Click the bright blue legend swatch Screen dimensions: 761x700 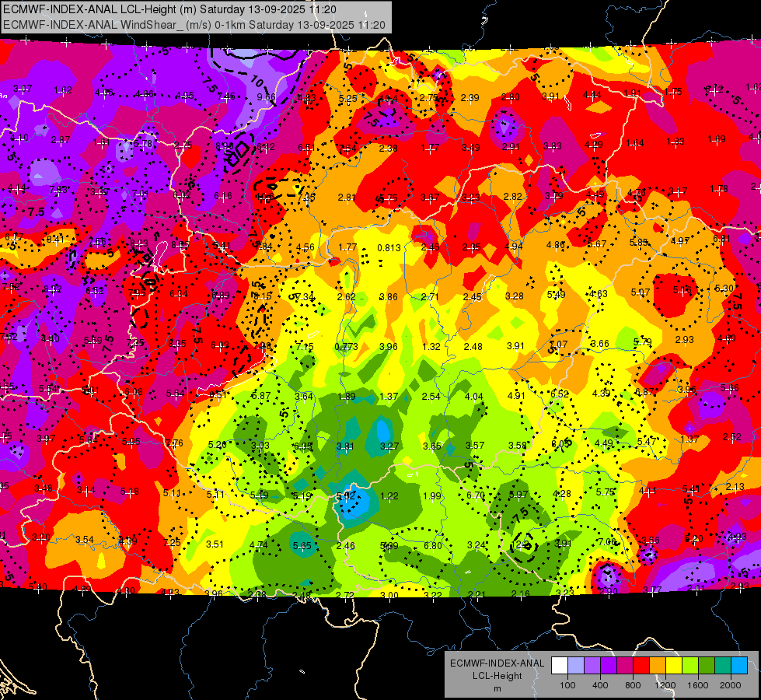coord(739,666)
